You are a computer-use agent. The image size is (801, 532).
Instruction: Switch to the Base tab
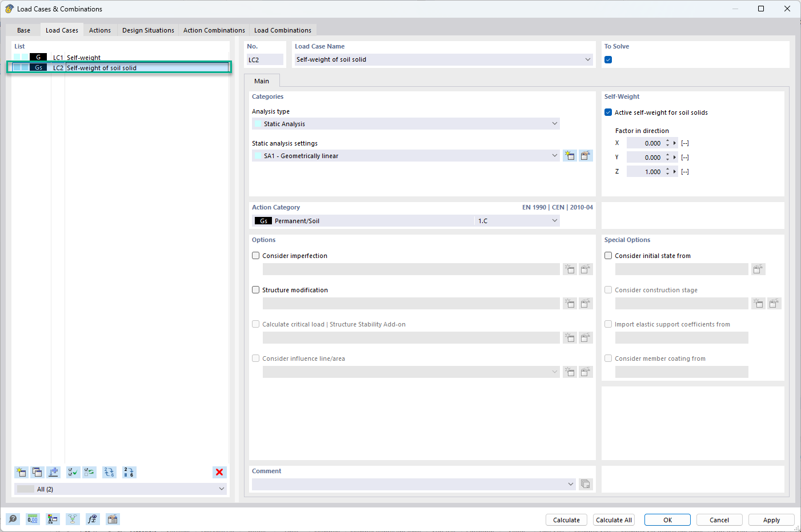pyautogui.click(x=24, y=30)
